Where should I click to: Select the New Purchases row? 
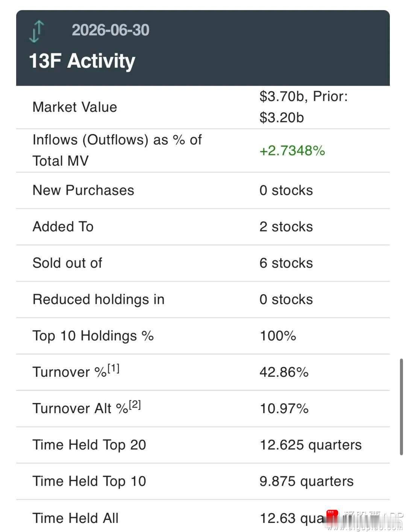203,190
